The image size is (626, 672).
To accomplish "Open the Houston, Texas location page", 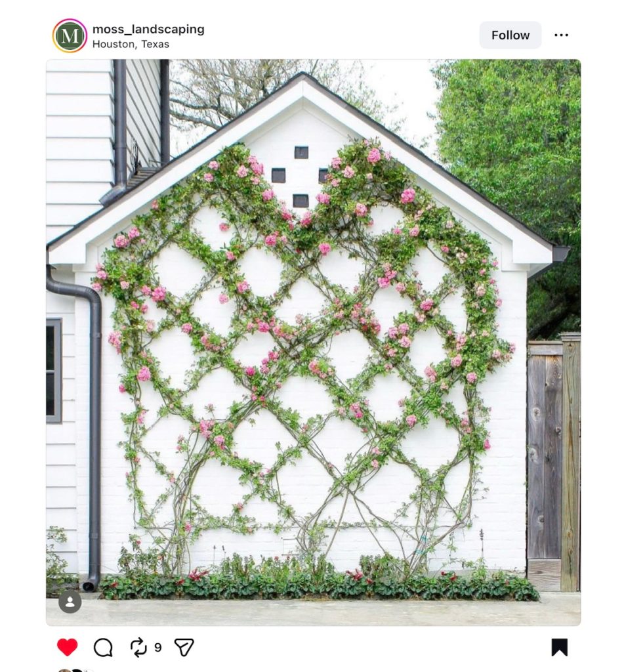I will pos(131,44).
